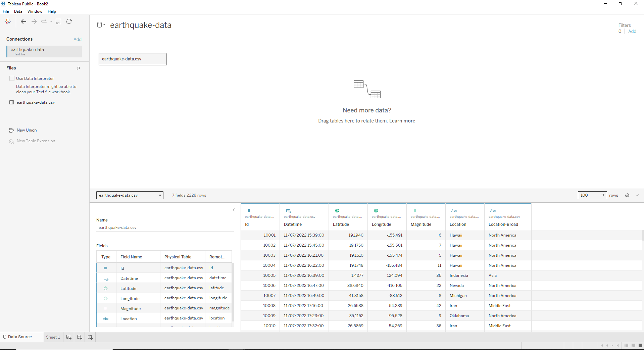
Task: Change Magnitude column number type icon
Action: (415, 210)
